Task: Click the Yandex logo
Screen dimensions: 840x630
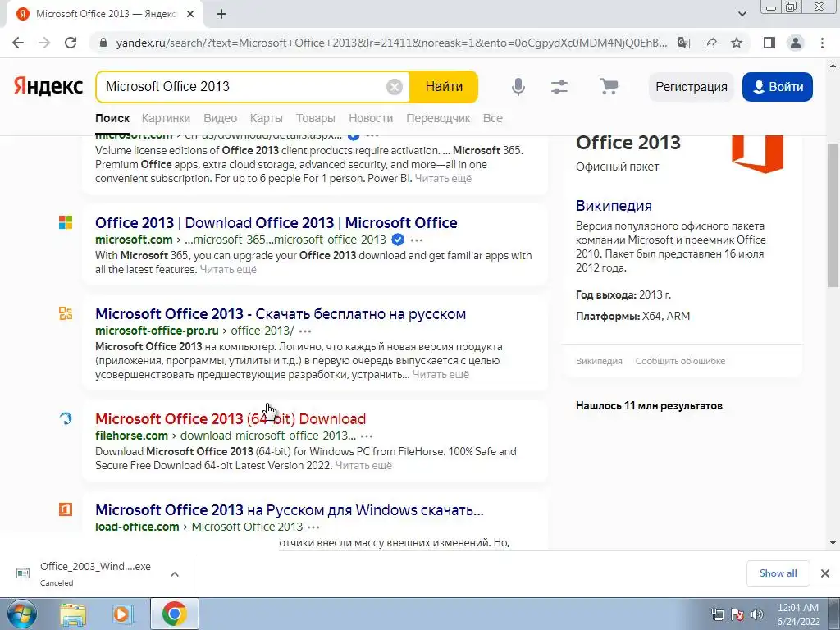Action: pyautogui.click(x=48, y=86)
